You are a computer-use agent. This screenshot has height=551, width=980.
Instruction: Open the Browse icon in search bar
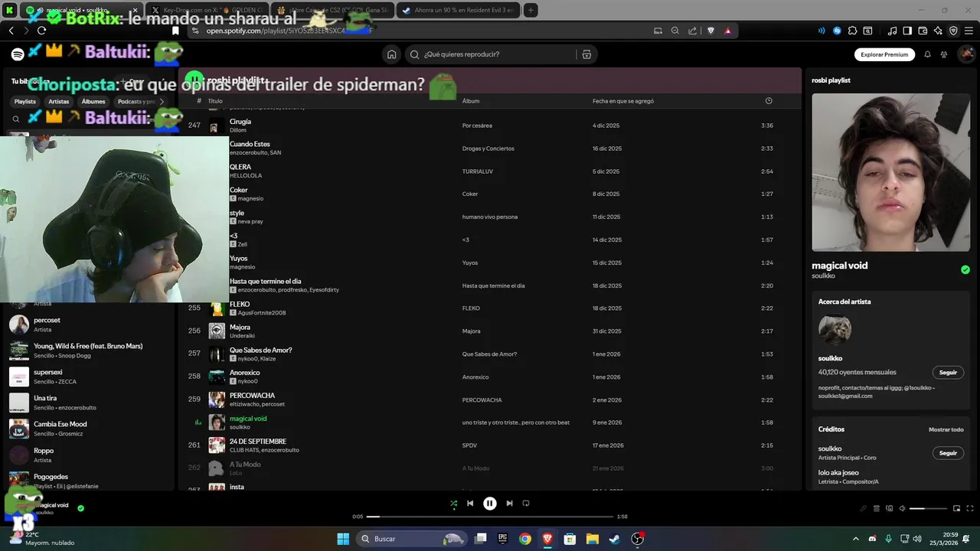coord(586,54)
